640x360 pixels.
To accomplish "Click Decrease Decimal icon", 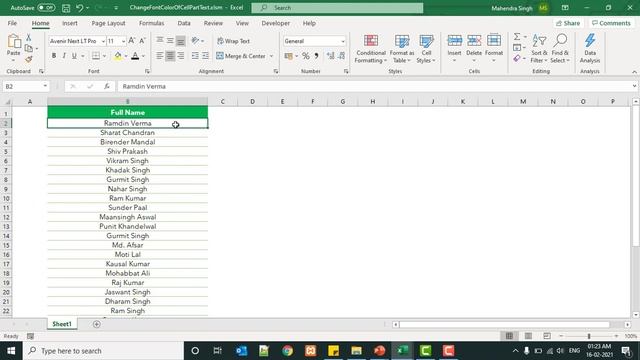I will click(x=341, y=56).
